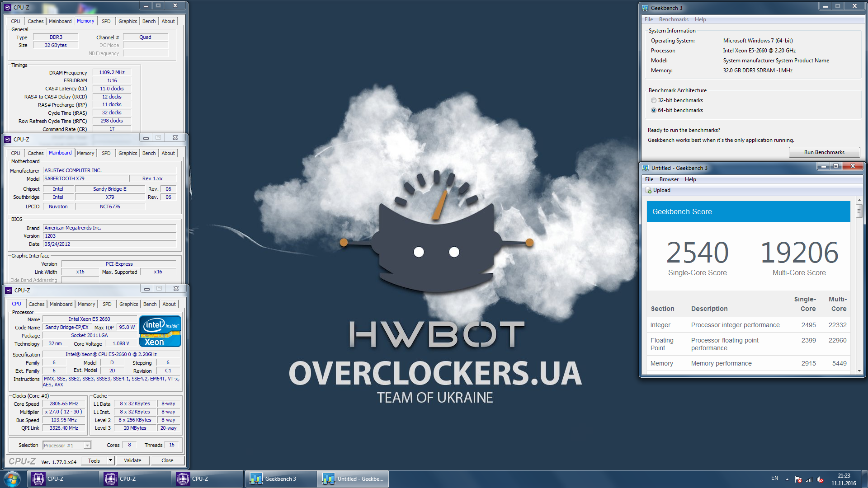Click scrollbar thumb in Geekbench results
Screen dimensions: 868x488
pyautogui.click(x=859, y=211)
